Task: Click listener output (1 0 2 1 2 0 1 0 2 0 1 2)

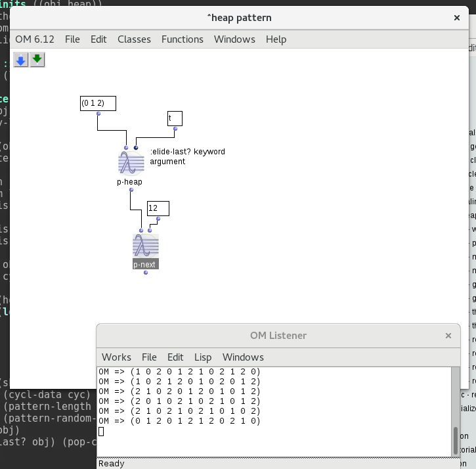Action: coord(195,382)
